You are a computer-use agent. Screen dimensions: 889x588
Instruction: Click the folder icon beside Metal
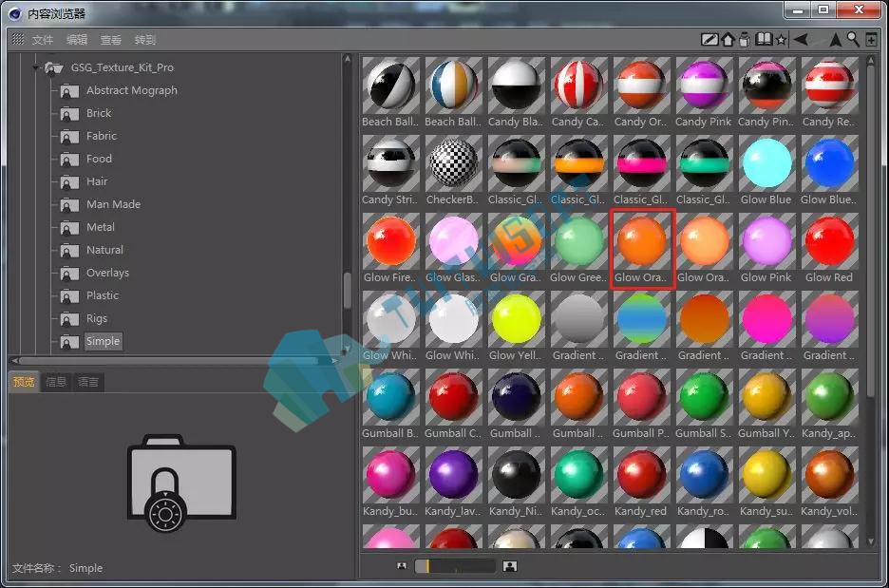(x=69, y=227)
